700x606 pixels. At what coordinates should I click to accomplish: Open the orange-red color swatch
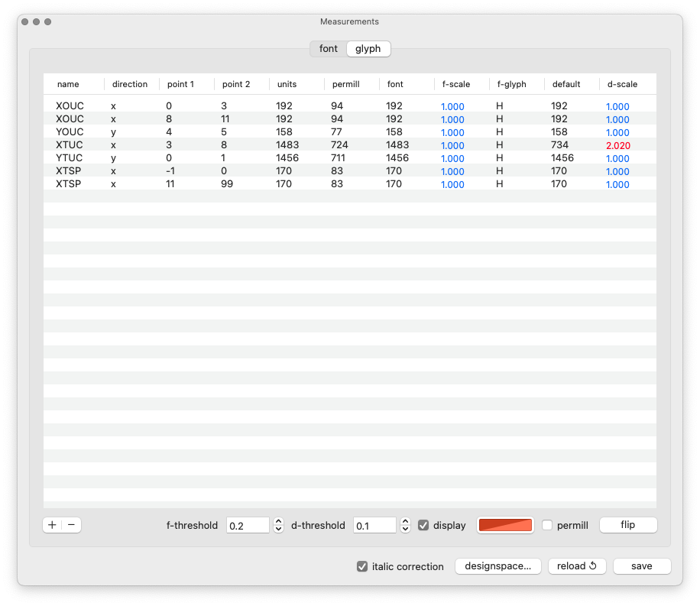[504, 525]
